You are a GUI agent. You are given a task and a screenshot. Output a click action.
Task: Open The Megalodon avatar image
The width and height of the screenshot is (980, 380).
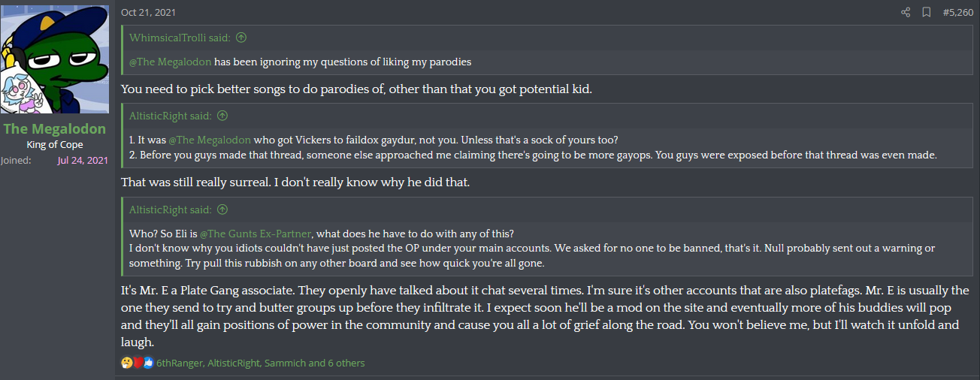point(55,59)
